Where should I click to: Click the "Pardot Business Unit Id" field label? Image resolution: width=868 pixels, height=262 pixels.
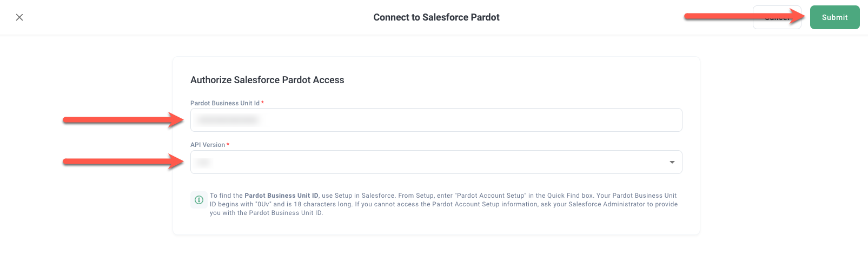[x=225, y=103]
